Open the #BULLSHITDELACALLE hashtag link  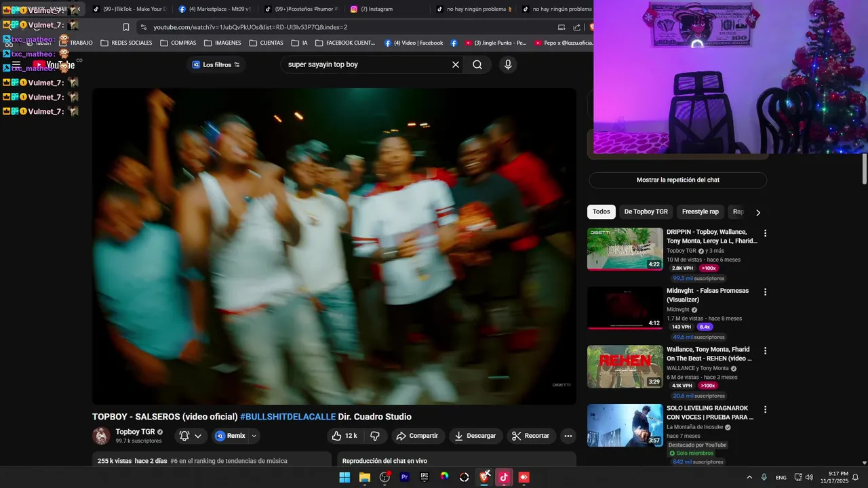coord(288,417)
